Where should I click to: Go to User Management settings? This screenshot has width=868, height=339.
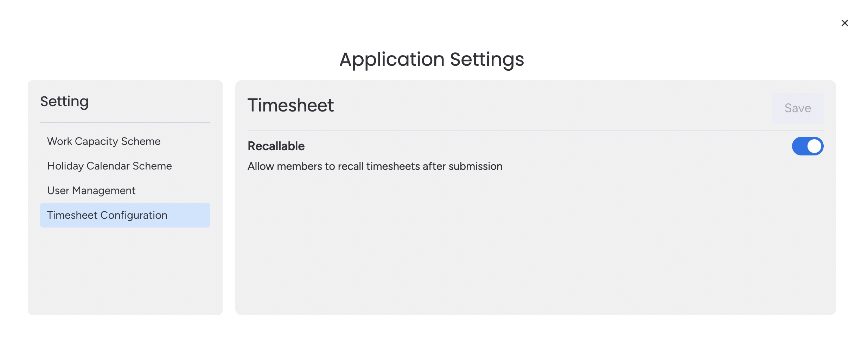[91, 191]
